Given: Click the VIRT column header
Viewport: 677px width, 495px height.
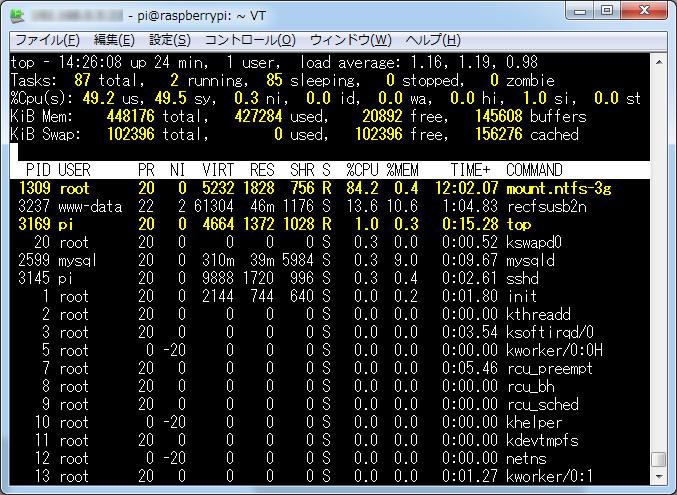Looking at the screenshot, I should pos(218,170).
